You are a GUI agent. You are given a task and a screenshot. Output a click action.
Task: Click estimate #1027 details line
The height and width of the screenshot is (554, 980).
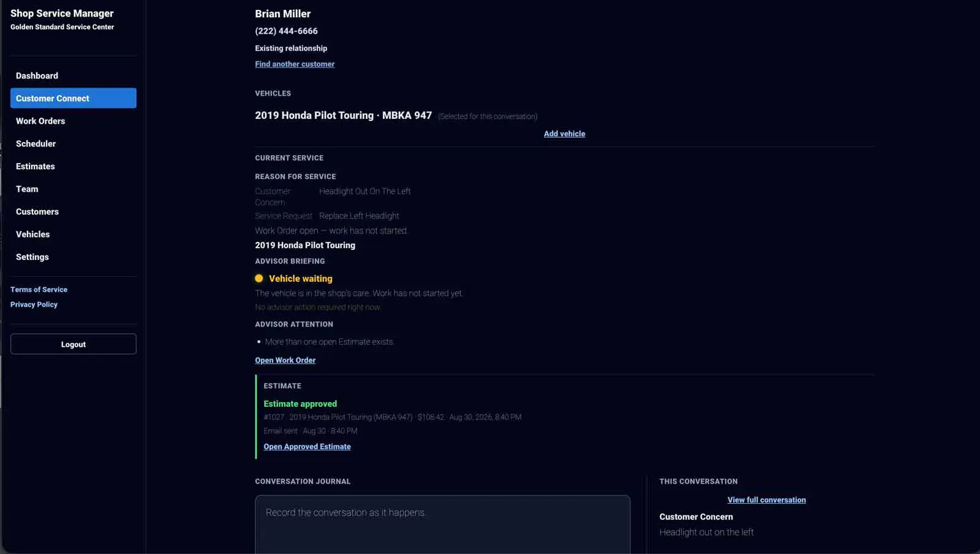pos(393,417)
